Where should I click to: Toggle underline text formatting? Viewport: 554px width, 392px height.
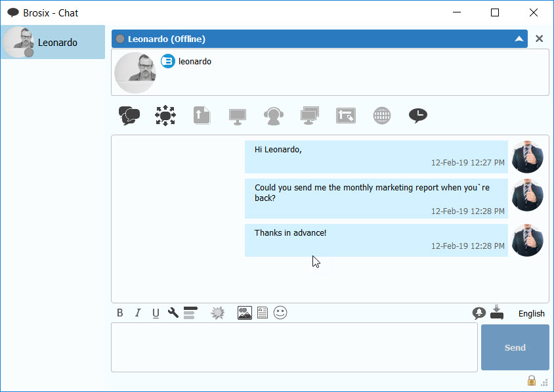click(x=156, y=313)
